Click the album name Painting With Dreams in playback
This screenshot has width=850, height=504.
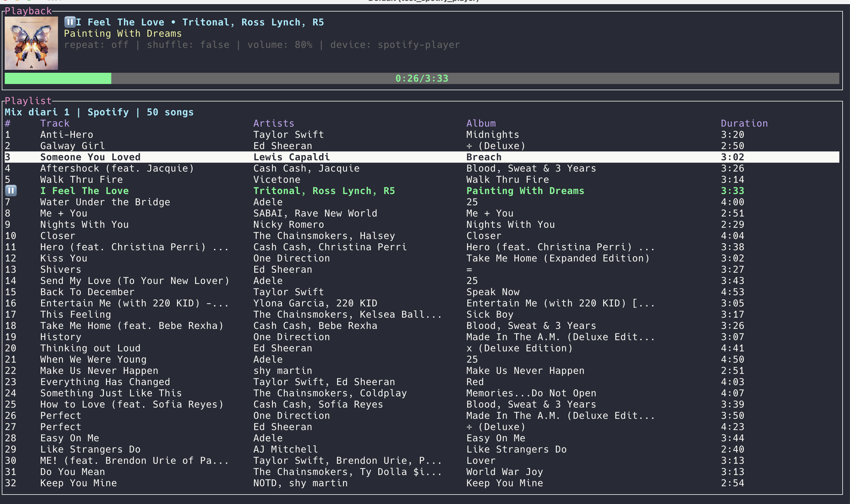click(123, 34)
